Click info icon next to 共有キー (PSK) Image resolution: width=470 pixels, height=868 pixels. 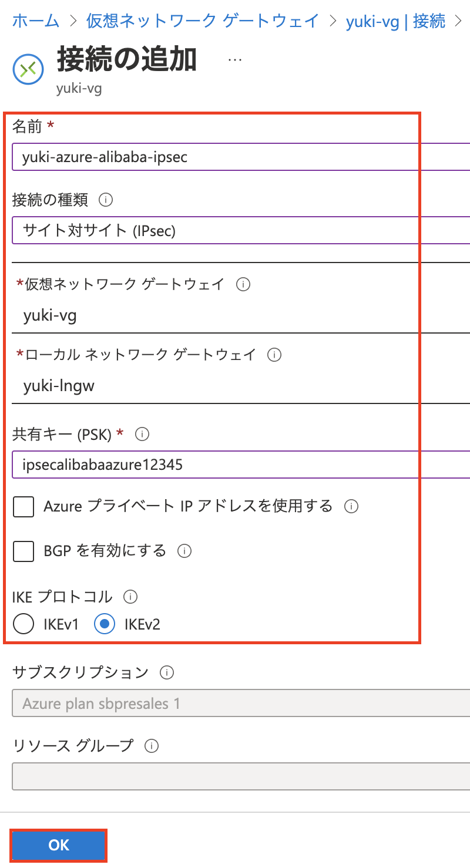[x=142, y=435]
